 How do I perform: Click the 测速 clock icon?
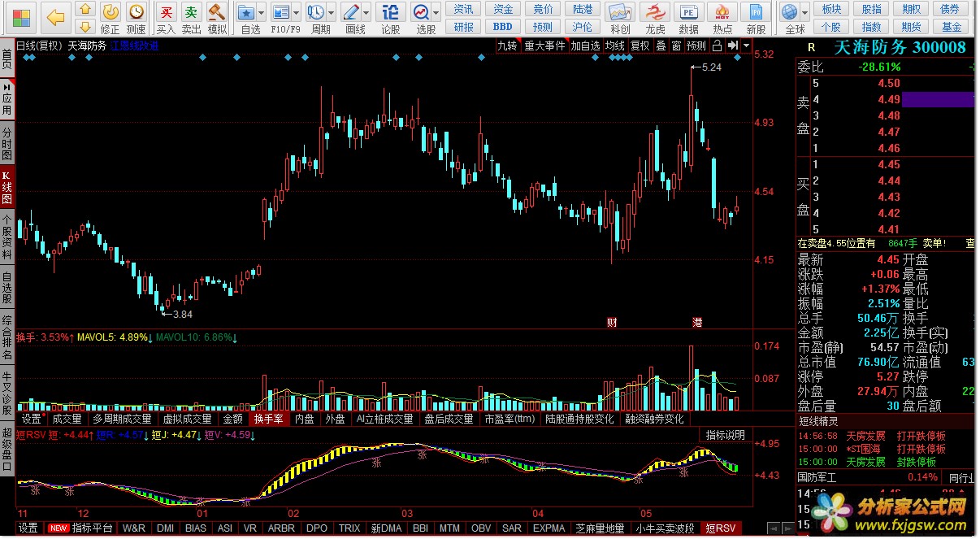click(x=137, y=11)
